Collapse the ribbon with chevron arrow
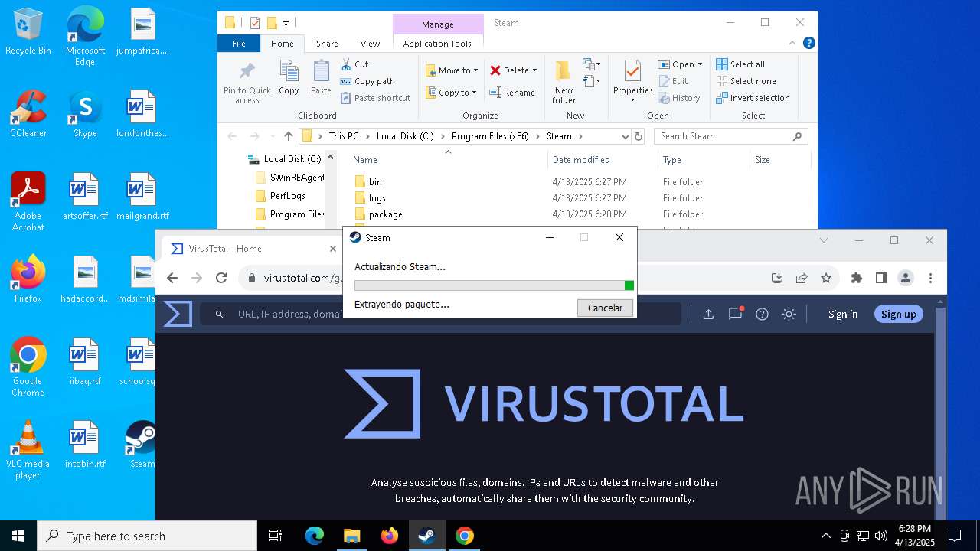The width and height of the screenshot is (980, 551). [793, 44]
